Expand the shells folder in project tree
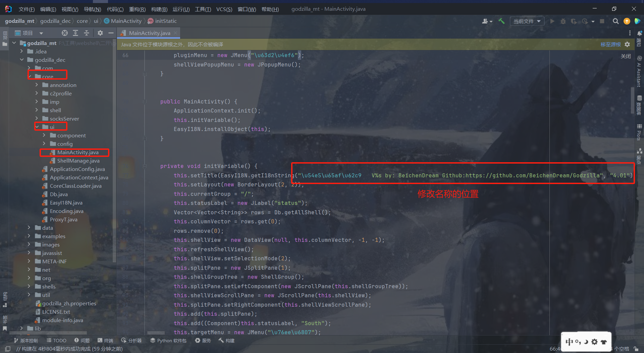This screenshot has width=644, height=353. 29,286
